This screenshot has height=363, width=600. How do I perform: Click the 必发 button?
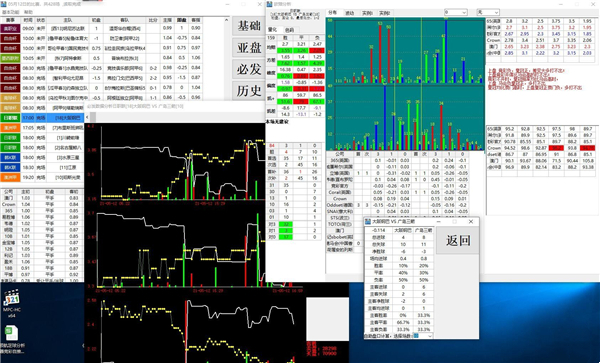pyautogui.click(x=249, y=70)
